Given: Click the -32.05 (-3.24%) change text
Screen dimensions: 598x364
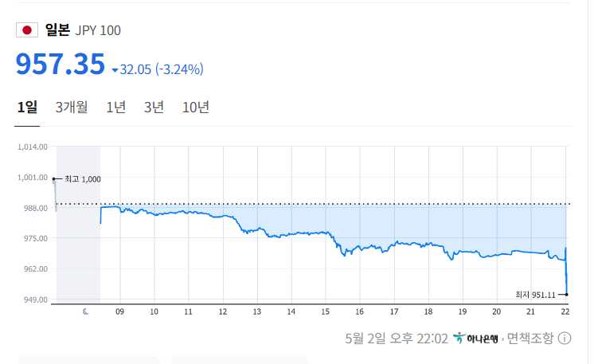Looking at the screenshot, I should point(162,69).
